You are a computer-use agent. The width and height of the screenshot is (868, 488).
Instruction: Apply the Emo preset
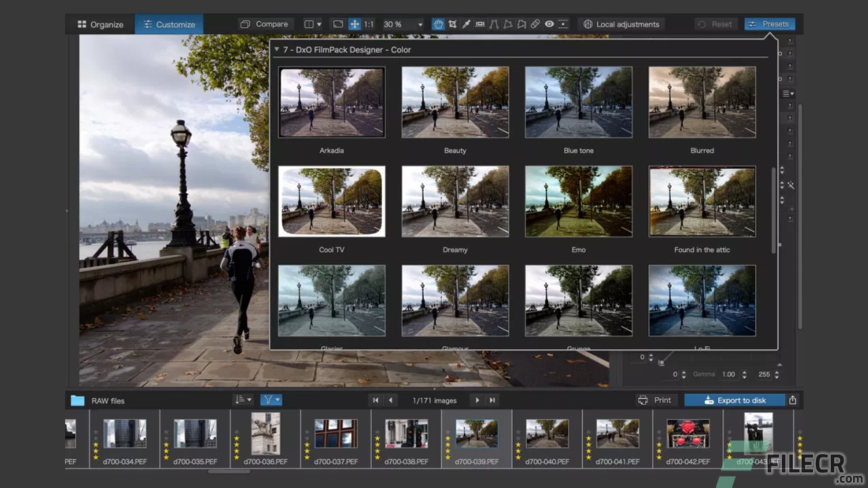point(578,201)
